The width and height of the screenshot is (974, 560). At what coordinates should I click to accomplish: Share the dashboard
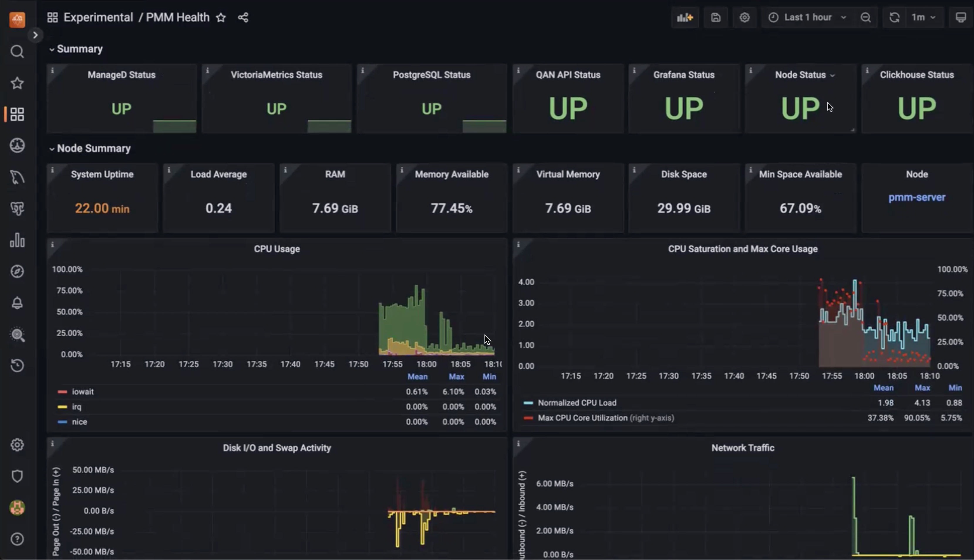pyautogui.click(x=243, y=18)
